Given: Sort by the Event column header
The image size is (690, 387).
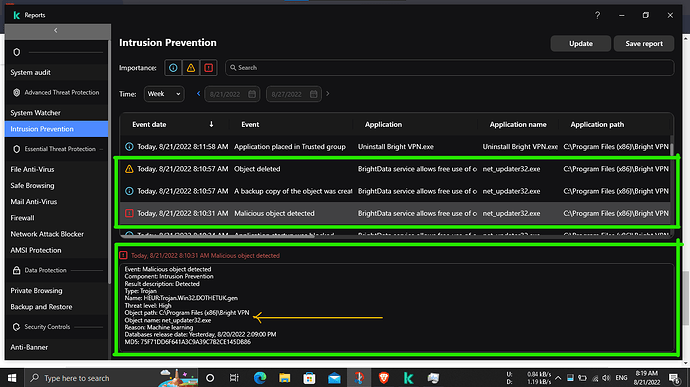Looking at the screenshot, I should [x=250, y=125].
